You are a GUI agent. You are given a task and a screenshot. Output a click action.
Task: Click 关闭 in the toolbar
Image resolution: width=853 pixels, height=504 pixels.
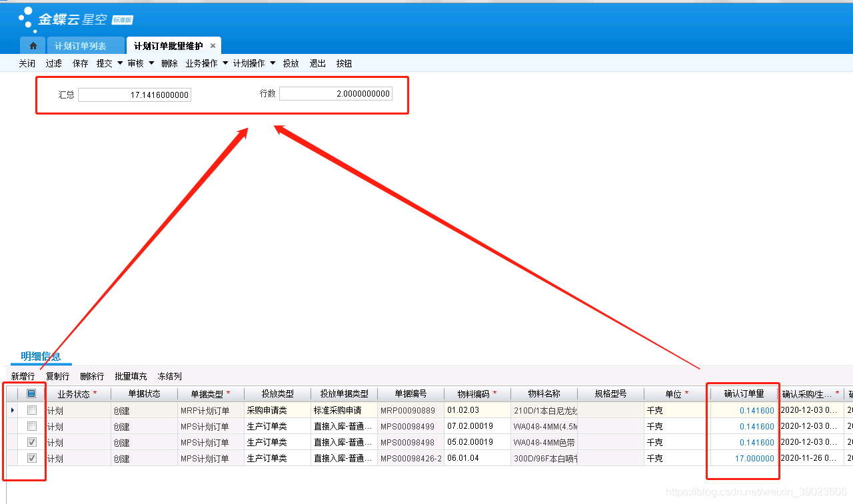[27, 63]
